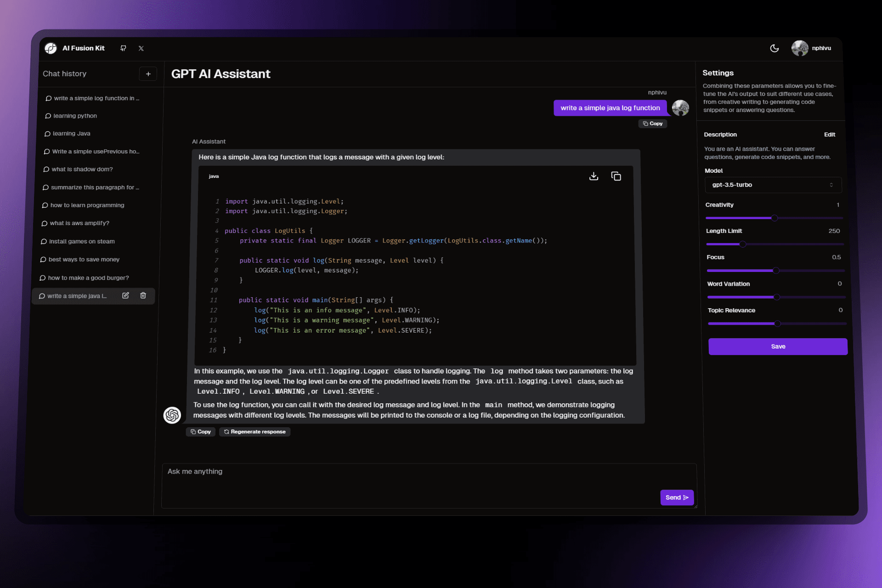The height and width of the screenshot is (588, 882).
Task: Click the 'java' language label in code block
Action: click(214, 176)
